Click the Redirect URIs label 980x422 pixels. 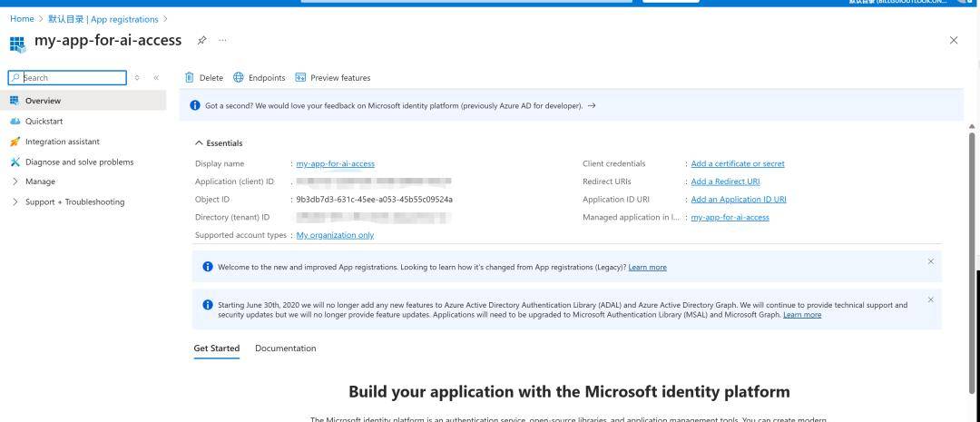tap(607, 182)
